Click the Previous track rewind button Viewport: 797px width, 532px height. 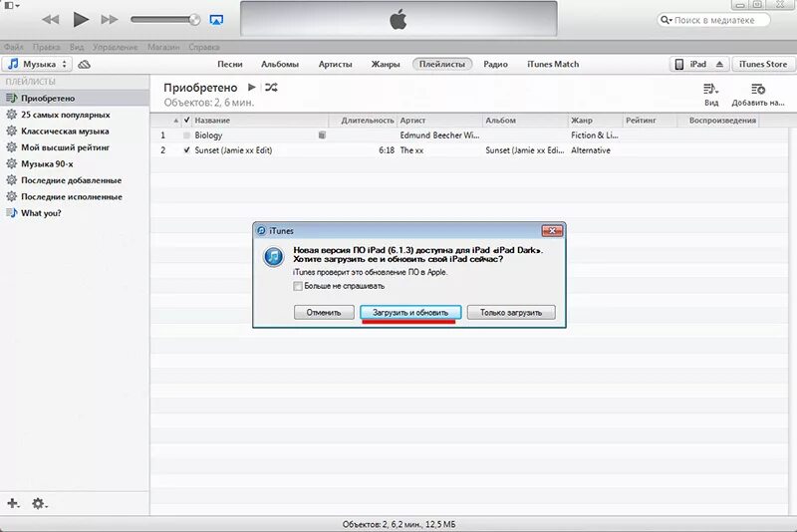point(51,20)
